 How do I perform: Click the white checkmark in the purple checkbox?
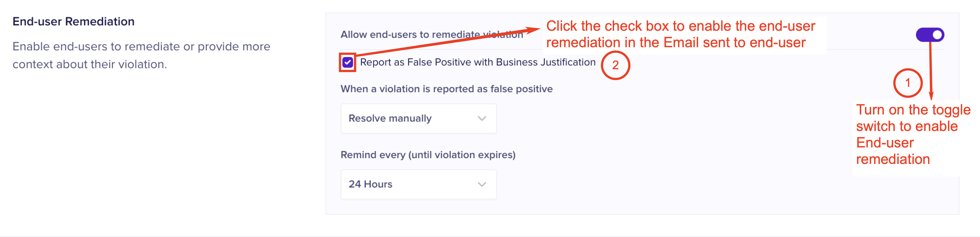(347, 62)
